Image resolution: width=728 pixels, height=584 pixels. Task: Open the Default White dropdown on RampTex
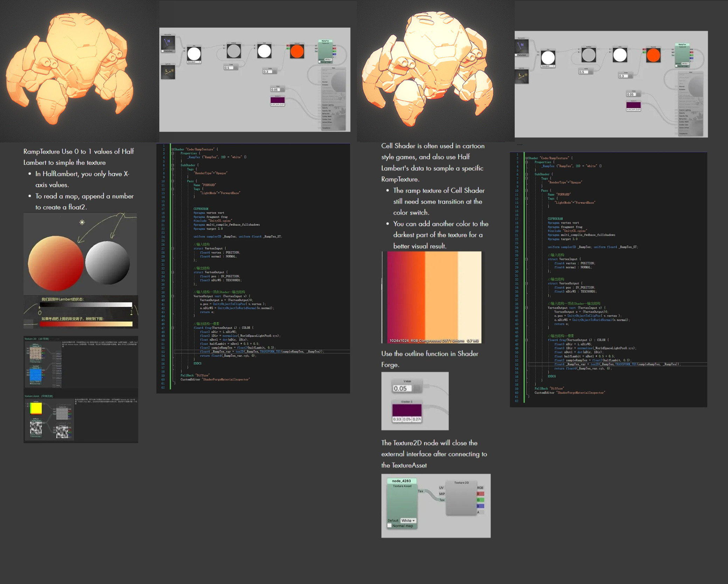tap(328, 59)
